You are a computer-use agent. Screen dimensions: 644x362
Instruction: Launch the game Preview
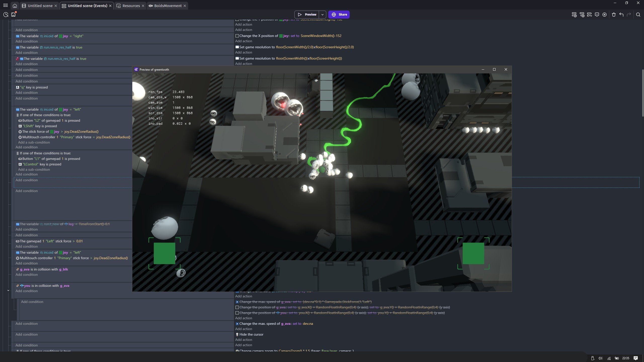click(x=307, y=15)
